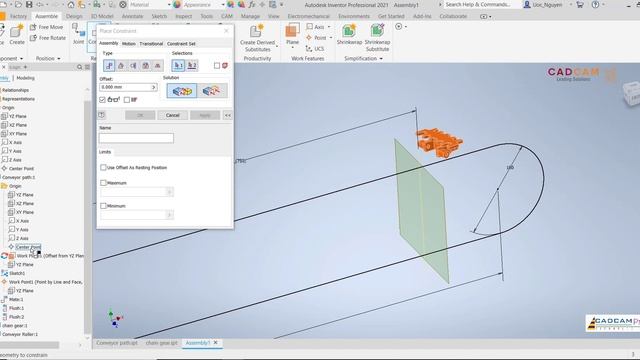
Task: Click the Search Help & Commands box
Action: click(x=482, y=5)
